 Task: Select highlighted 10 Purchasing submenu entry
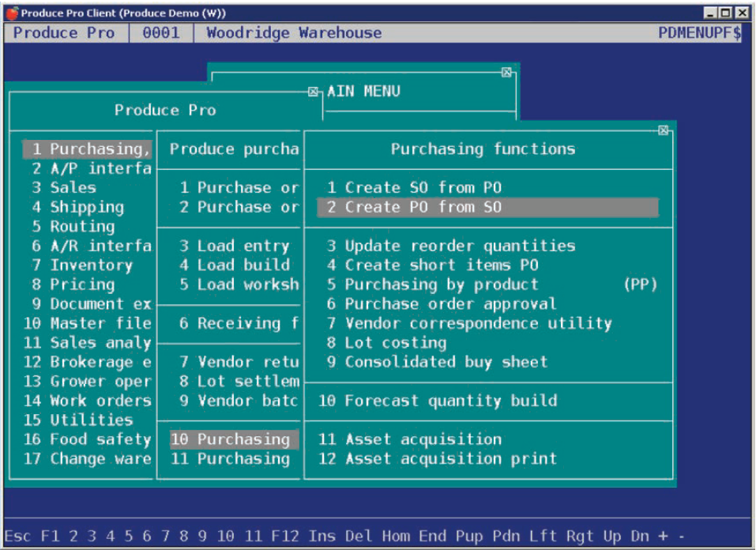pyautogui.click(x=235, y=439)
